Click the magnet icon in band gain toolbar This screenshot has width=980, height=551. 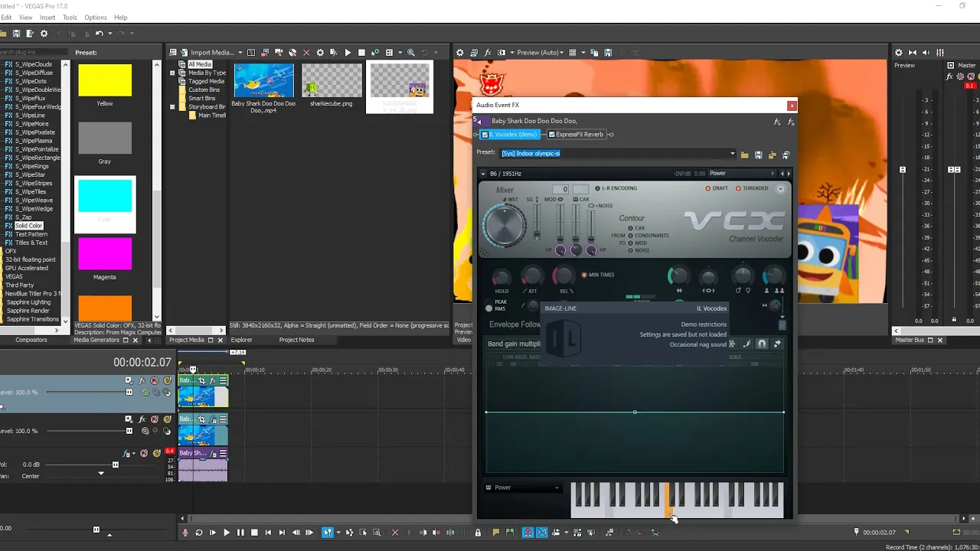762,344
